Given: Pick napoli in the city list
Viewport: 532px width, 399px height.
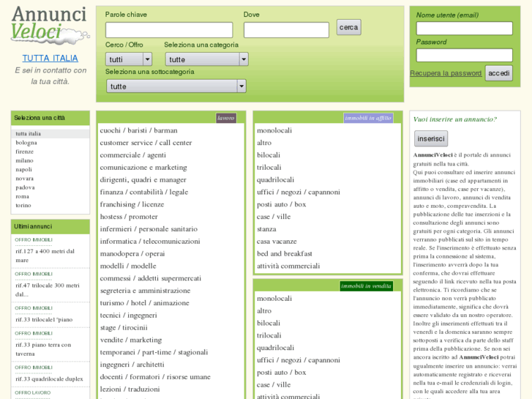Looking at the screenshot, I should (23, 169).
